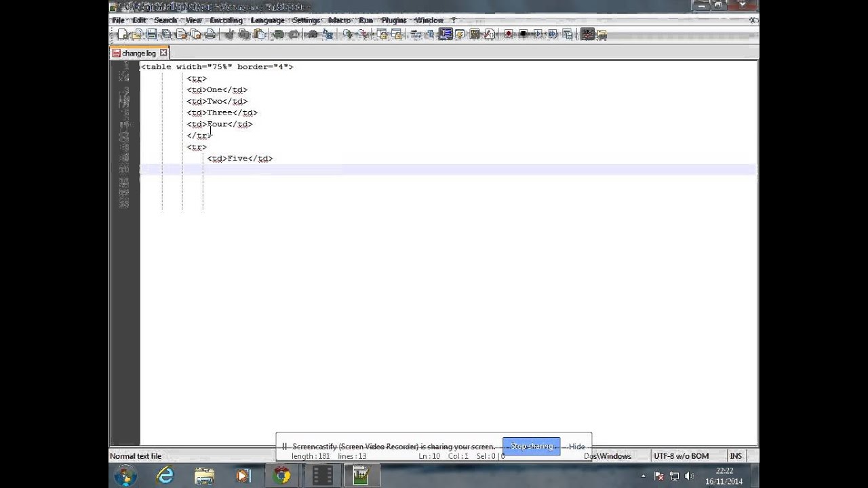Open Find with the binoculars icon
The width and height of the screenshot is (868, 488).
pos(312,34)
